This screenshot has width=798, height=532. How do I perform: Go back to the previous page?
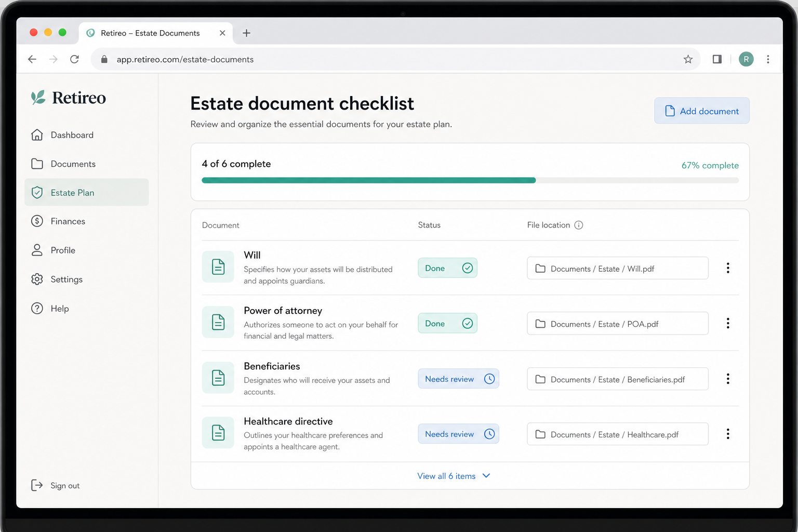click(32, 59)
